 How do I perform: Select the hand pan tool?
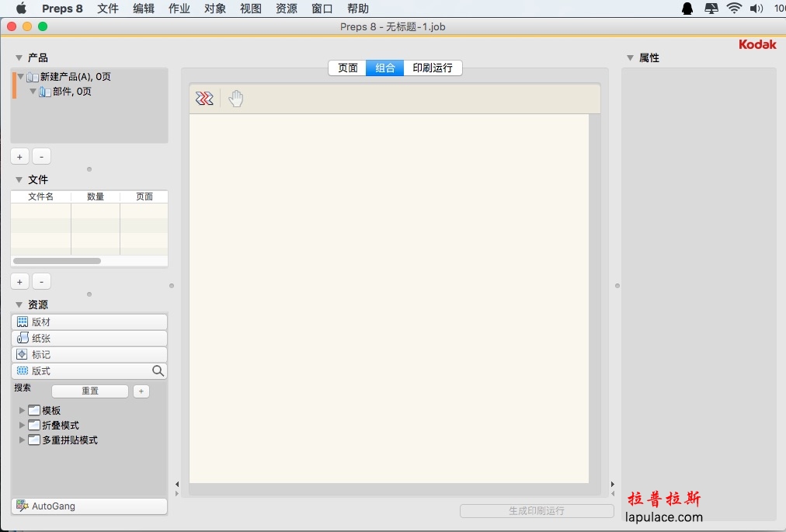236,99
